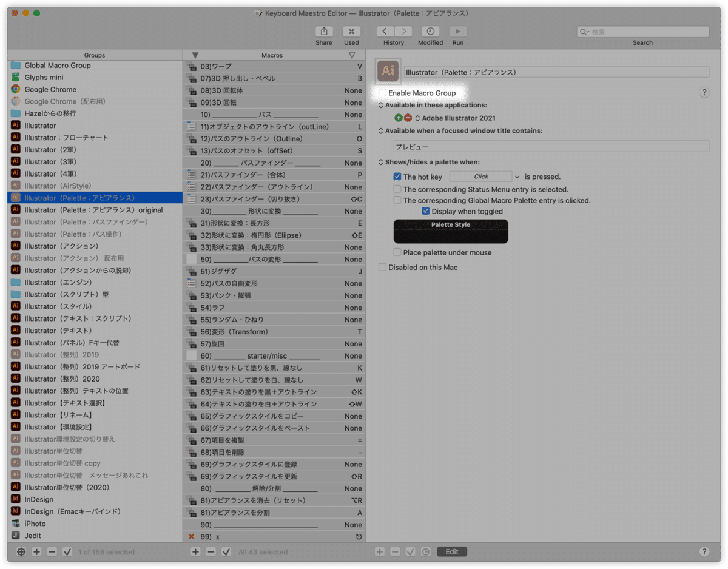
Task: Click the plus button left of Edit
Action: coord(380,552)
